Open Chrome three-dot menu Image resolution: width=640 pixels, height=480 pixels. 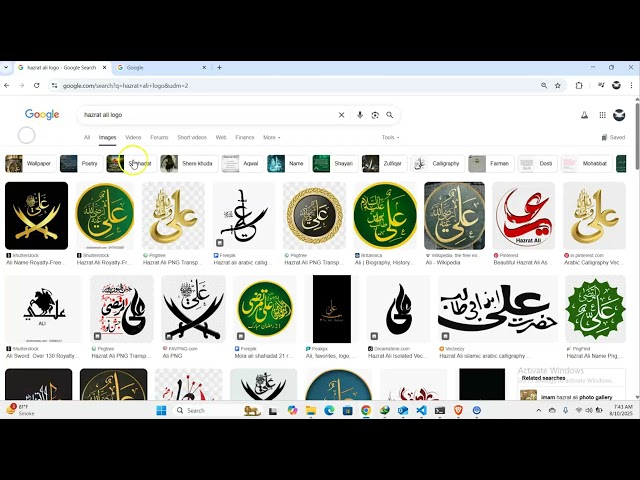tap(631, 86)
